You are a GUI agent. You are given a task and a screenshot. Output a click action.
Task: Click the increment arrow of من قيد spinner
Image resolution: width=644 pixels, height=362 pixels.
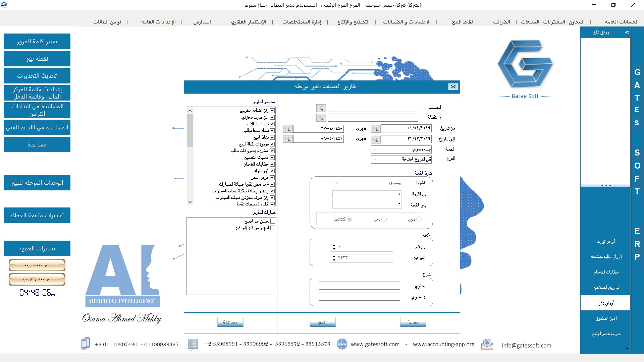334,245
